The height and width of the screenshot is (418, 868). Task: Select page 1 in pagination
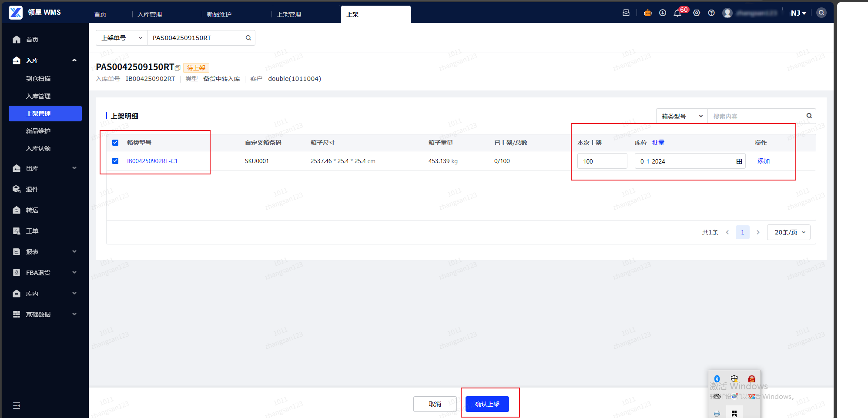click(743, 232)
